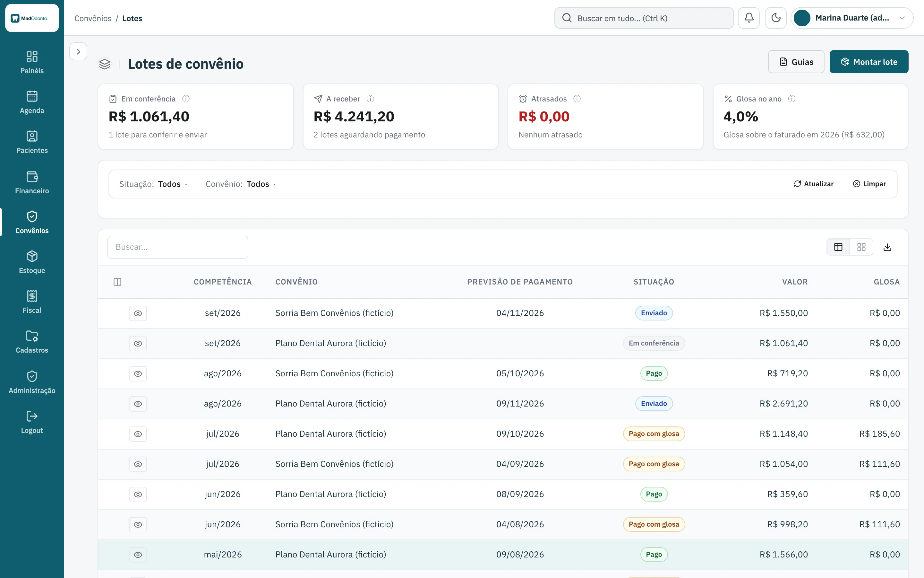Focus the Buscar table search box
The width and height of the screenshot is (924, 578).
pos(177,247)
